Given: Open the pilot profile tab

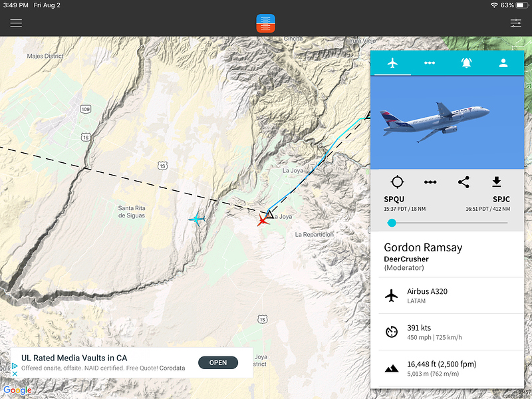Looking at the screenshot, I should [x=503, y=63].
